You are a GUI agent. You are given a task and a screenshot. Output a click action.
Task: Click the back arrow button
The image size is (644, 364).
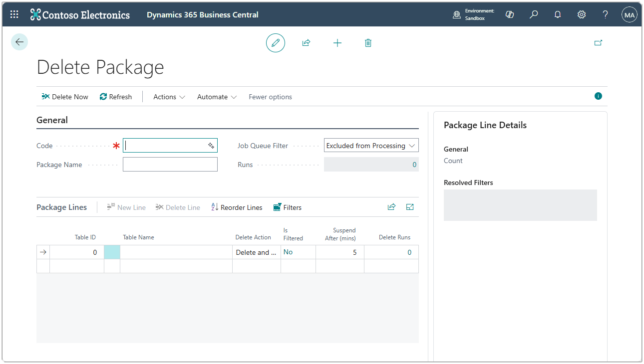tap(19, 42)
